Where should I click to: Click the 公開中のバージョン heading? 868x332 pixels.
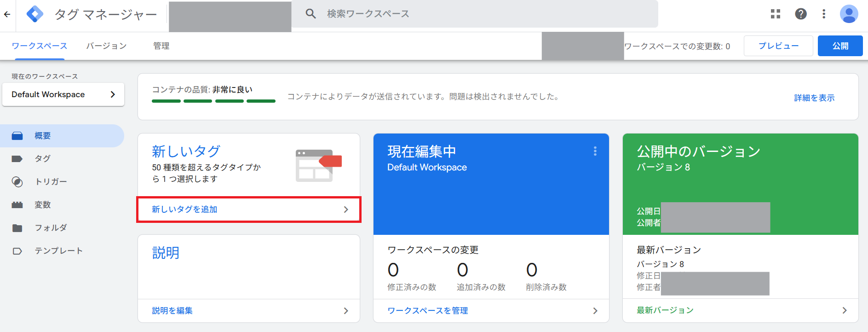point(698,151)
